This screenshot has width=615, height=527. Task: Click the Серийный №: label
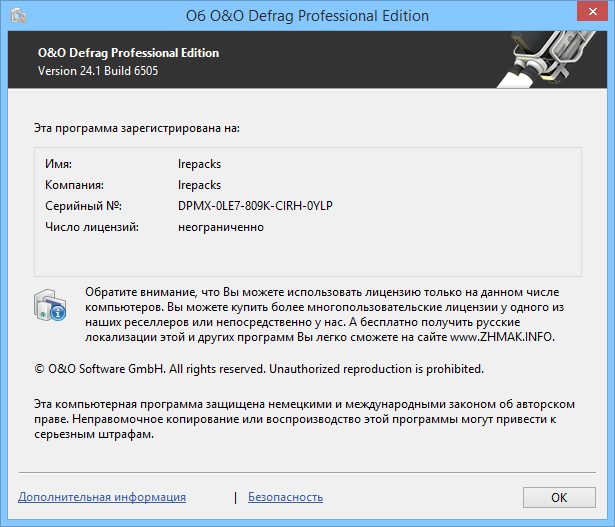click(x=84, y=206)
